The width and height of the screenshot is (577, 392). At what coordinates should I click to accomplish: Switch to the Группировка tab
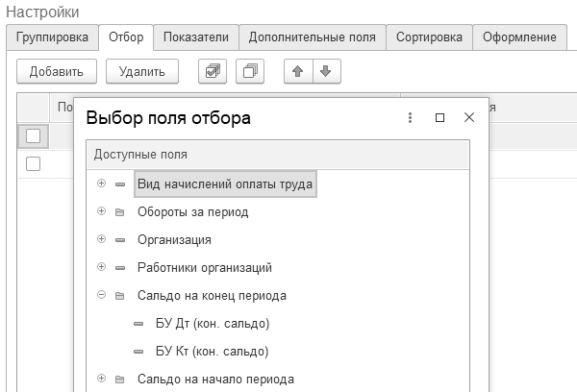tap(52, 37)
